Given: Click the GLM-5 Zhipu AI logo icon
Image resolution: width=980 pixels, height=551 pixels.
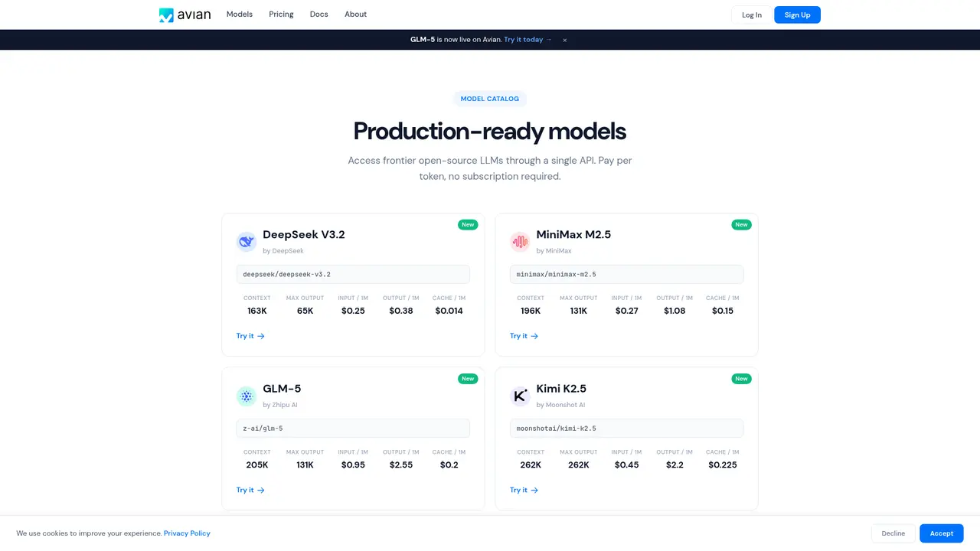Looking at the screenshot, I should 247,396.
